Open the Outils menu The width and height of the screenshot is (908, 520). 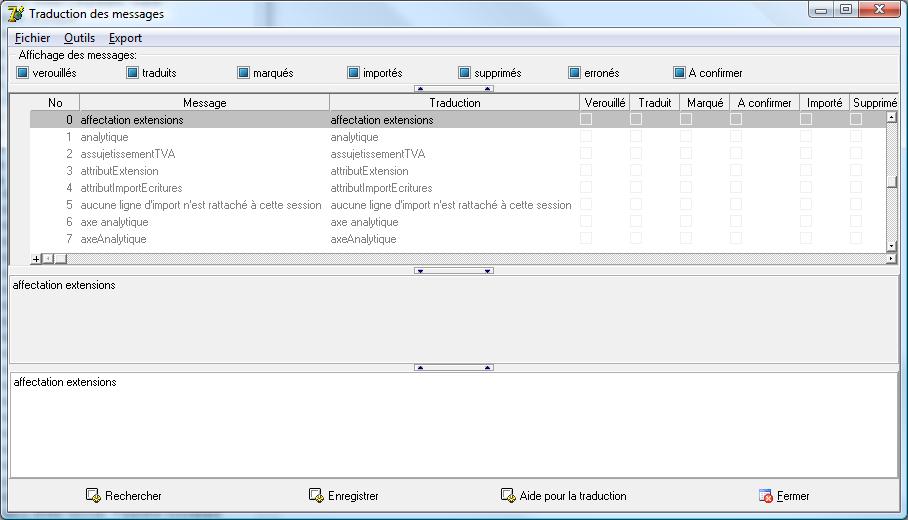click(x=79, y=38)
